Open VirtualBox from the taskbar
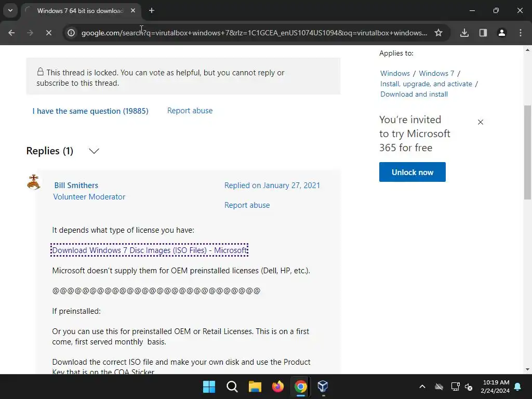Screen dimensions: 532x399 [x=323, y=387]
